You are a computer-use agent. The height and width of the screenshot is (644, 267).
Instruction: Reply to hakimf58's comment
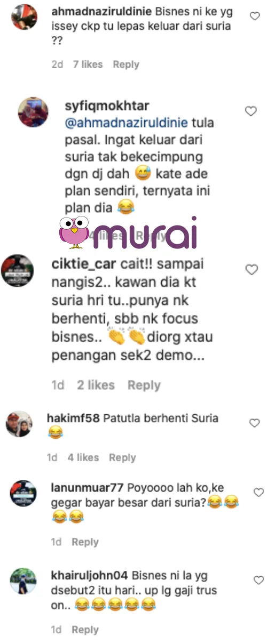tap(122, 457)
